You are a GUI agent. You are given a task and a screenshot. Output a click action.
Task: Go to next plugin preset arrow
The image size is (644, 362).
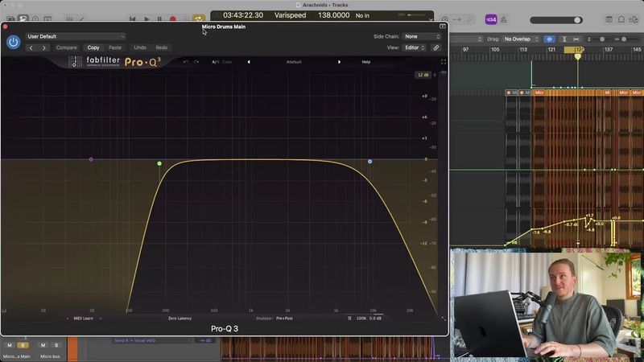(x=44, y=47)
